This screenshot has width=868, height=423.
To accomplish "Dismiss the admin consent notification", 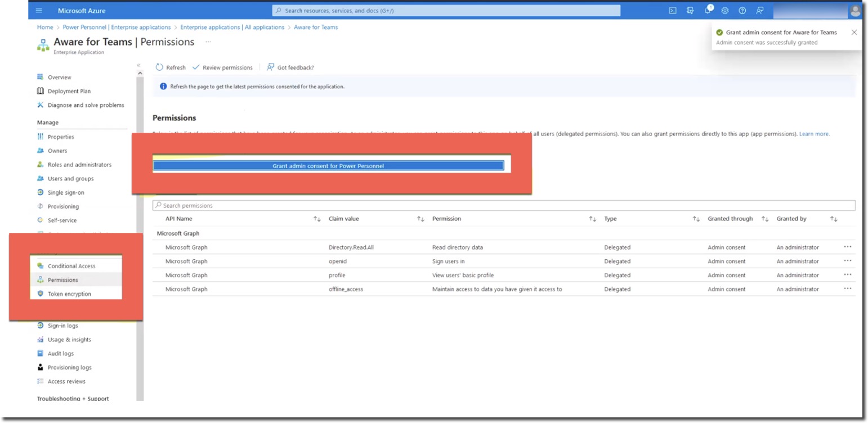I will click(x=854, y=32).
